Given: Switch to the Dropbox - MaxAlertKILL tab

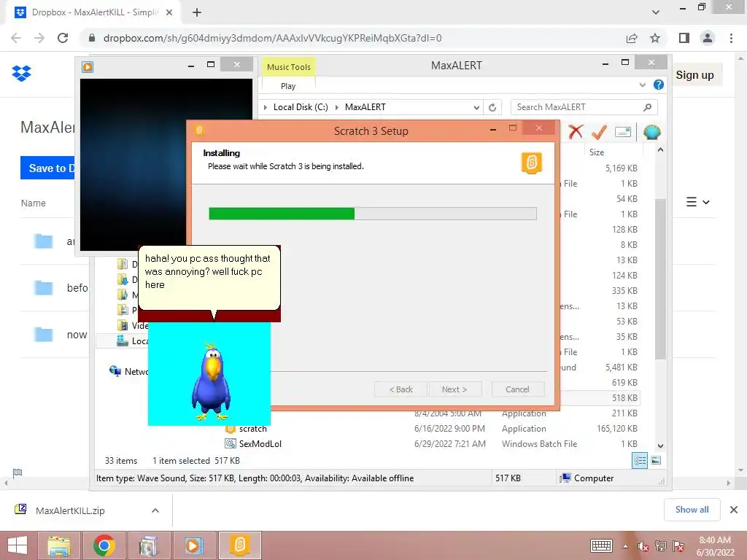Looking at the screenshot, I should tap(94, 12).
